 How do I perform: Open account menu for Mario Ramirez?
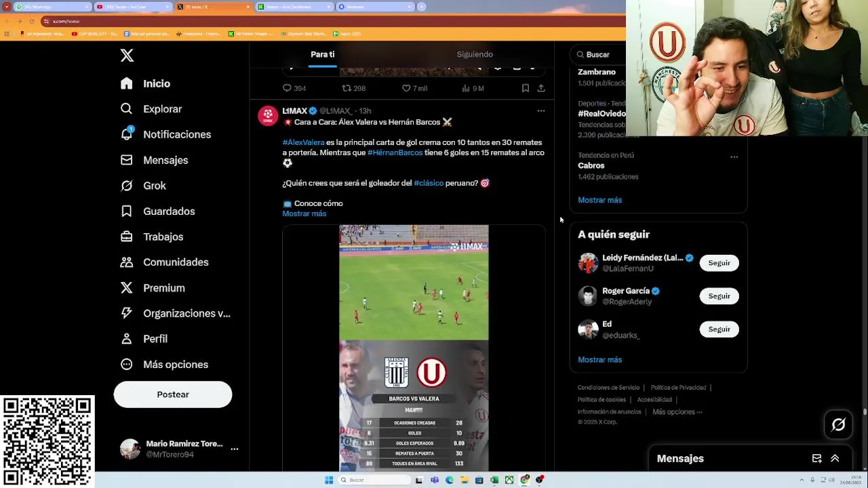pyautogui.click(x=235, y=449)
